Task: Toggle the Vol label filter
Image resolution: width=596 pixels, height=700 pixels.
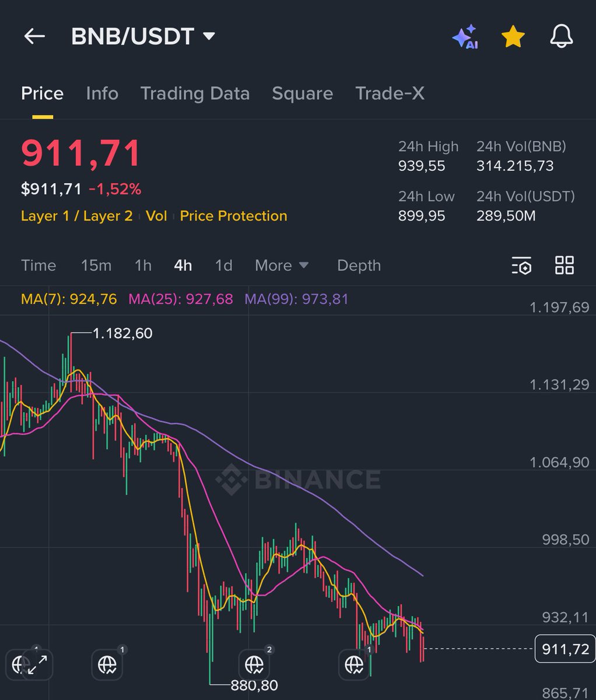Action: (156, 216)
